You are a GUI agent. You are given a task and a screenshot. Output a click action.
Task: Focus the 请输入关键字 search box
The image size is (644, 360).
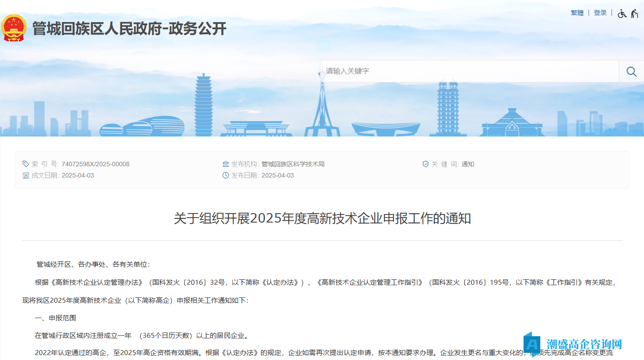coord(469,71)
